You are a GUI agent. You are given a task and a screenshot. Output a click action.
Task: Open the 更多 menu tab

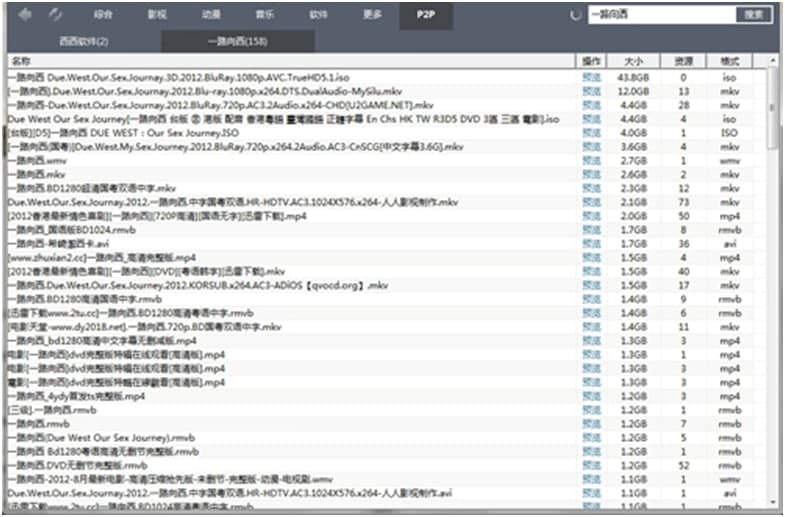[372, 15]
